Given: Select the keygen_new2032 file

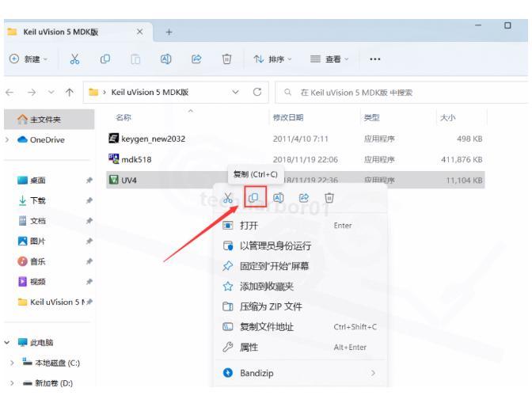Looking at the screenshot, I should (x=152, y=139).
